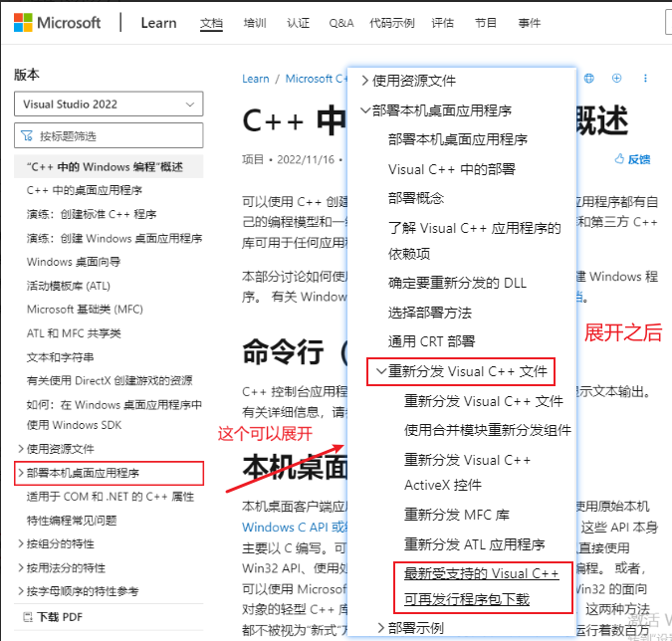Viewport: 672px width, 641px height.
Task: Open ATL 和 MFC 共享类 entry
Action: [x=74, y=332]
